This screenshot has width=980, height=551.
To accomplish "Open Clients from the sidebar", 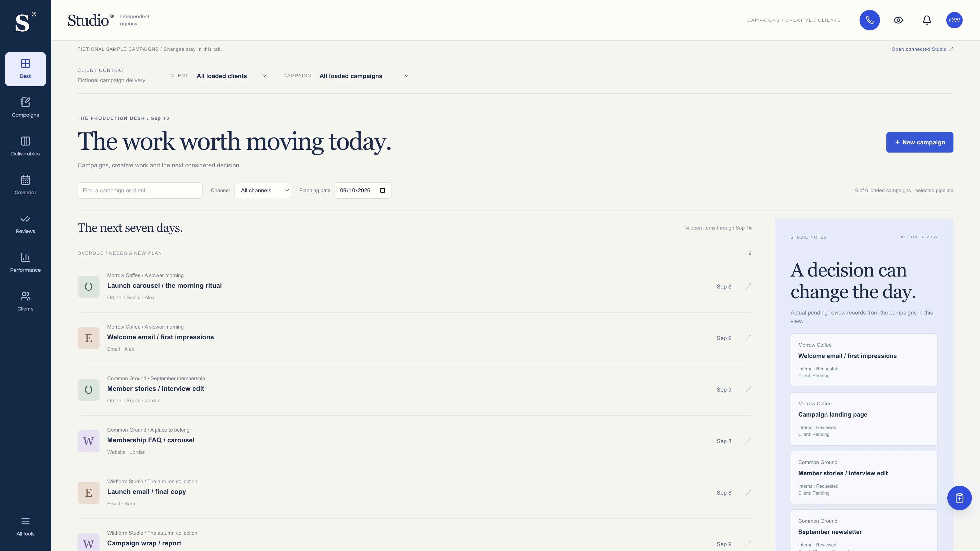I will [x=26, y=302].
